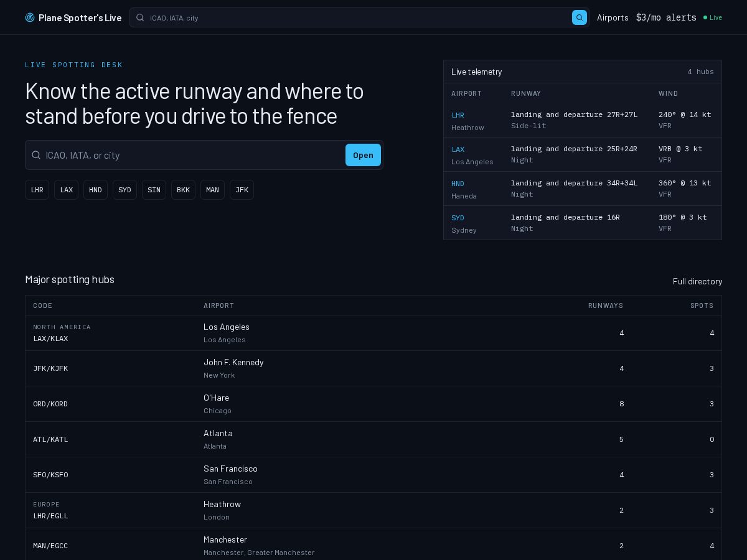Open LHR link in Live telemetry
This screenshot has height=560, width=747.
(x=458, y=115)
